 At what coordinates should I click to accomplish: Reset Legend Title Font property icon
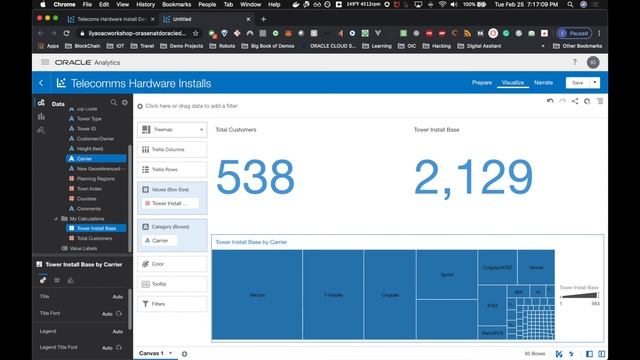119,347
